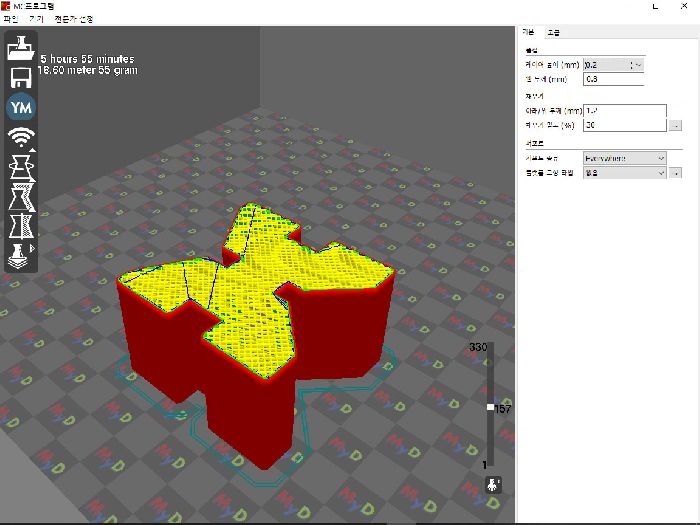Open the third menu in menu bar

click(73, 19)
